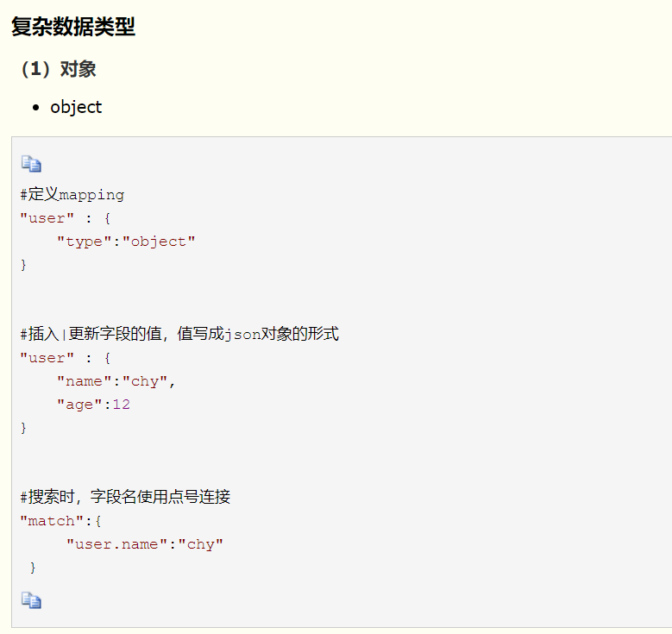Click the bullet dot before object

click(35, 108)
